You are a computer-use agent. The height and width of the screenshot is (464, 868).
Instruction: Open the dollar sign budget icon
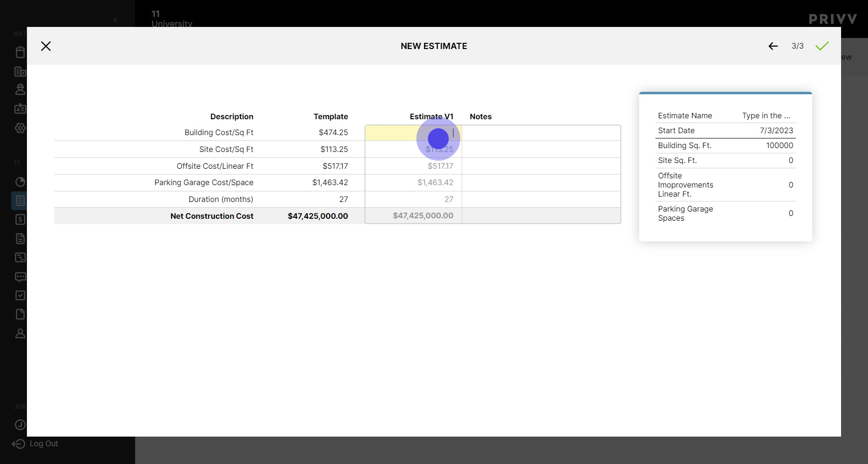(20, 220)
